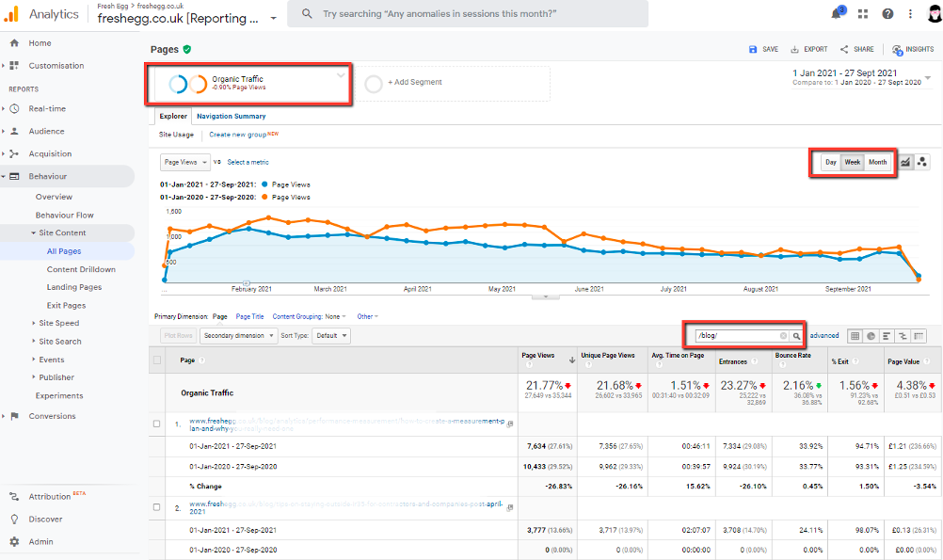Switch to the Navigation Summary tab
Screen dimensions: 943x560
click(231, 117)
